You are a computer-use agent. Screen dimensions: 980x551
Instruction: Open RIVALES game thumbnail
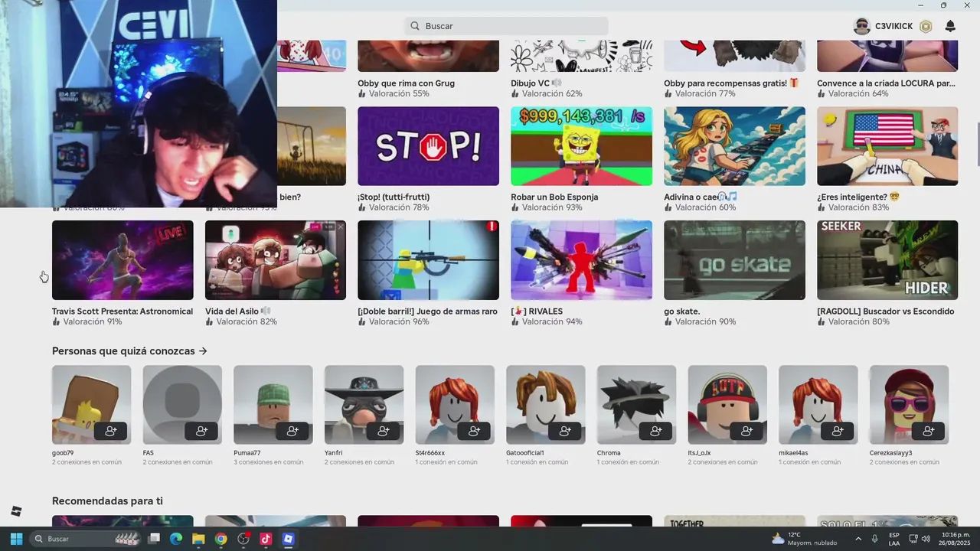(581, 260)
